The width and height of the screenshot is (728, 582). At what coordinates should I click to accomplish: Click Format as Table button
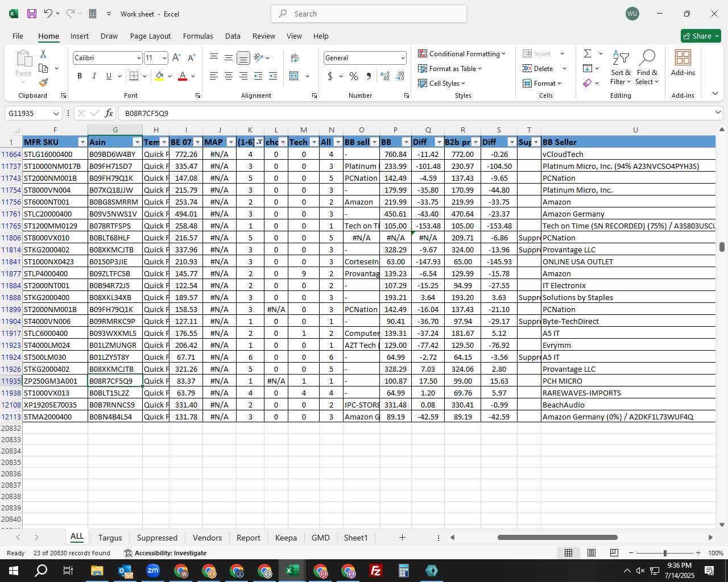[x=450, y=68]
